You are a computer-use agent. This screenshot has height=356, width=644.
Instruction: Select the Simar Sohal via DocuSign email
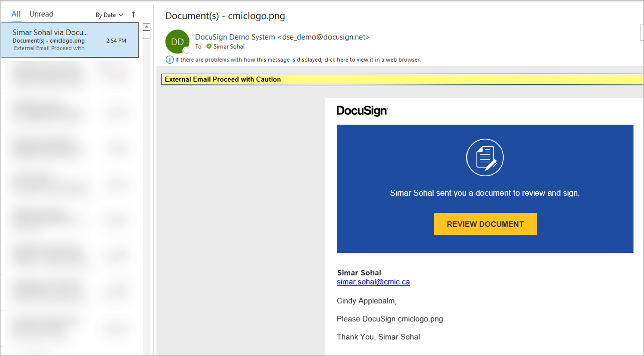pos(70,40)
